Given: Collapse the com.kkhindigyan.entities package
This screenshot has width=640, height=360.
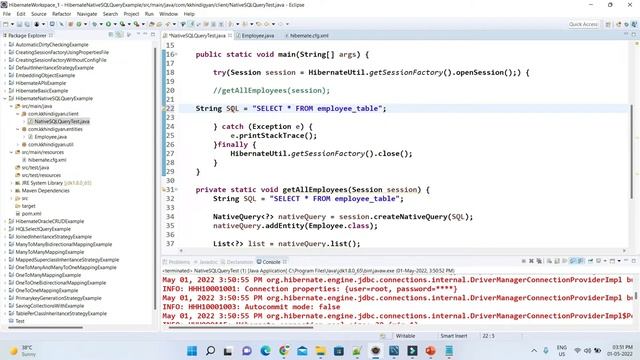Looking at the screenshot, I should click(18, 129).
